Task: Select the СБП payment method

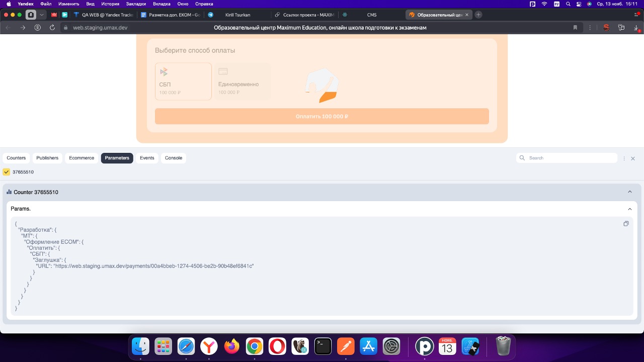Action: coord(183,81)
